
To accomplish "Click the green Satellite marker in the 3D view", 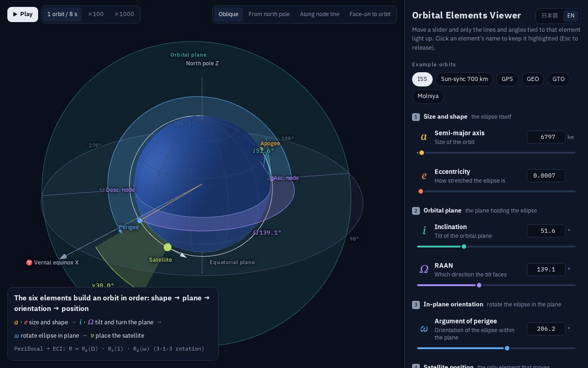I will [x=168, y=247].
